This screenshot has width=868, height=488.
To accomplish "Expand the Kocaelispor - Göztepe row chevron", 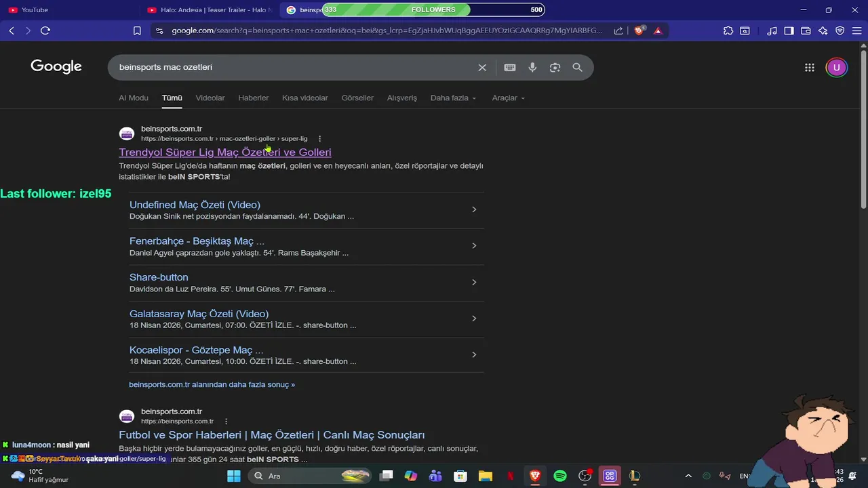I will tap(474, 354).
